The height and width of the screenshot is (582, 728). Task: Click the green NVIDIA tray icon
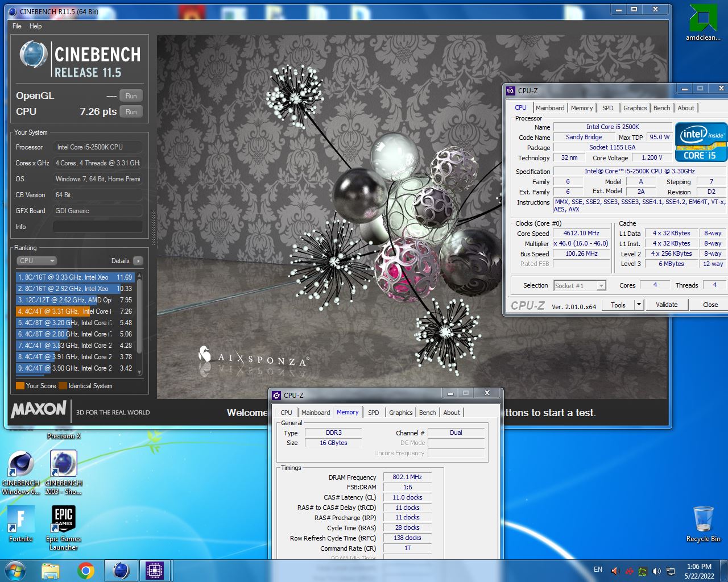point(643,571)
